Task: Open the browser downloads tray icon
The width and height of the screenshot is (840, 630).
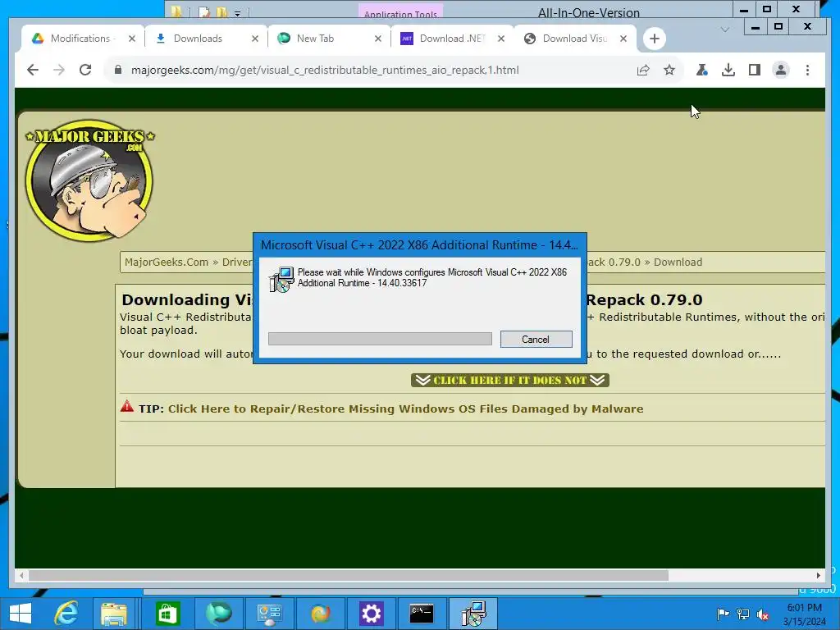Action: pos(728,70)
